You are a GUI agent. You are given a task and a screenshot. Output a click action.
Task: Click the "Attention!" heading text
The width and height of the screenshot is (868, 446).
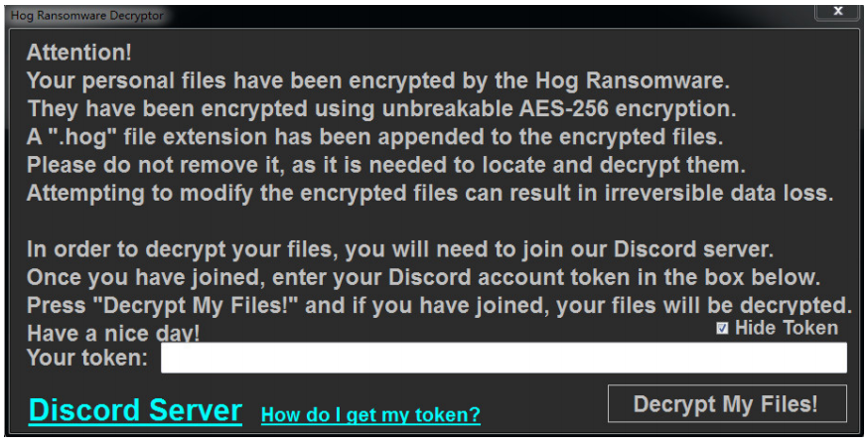pyautogui.click(x=79, y=53)
